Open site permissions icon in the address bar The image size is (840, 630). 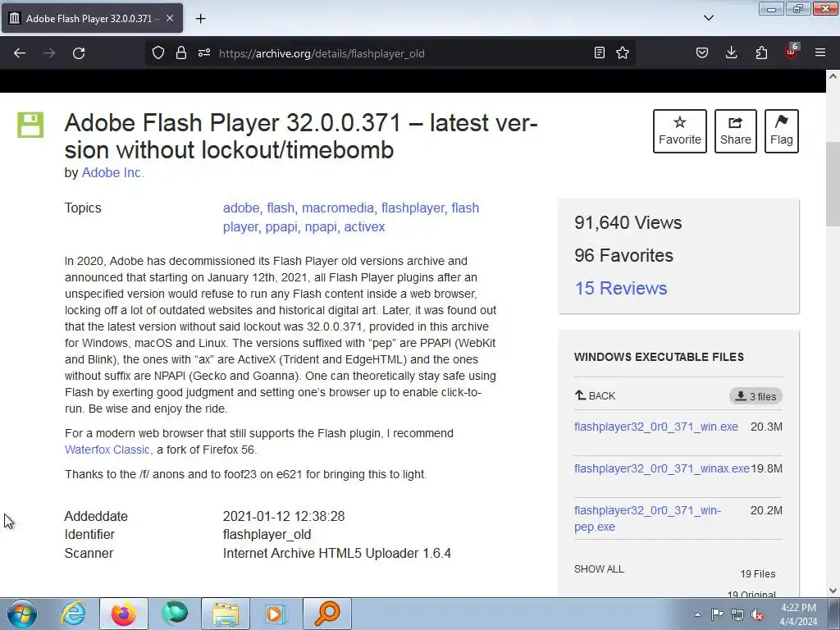204,52
